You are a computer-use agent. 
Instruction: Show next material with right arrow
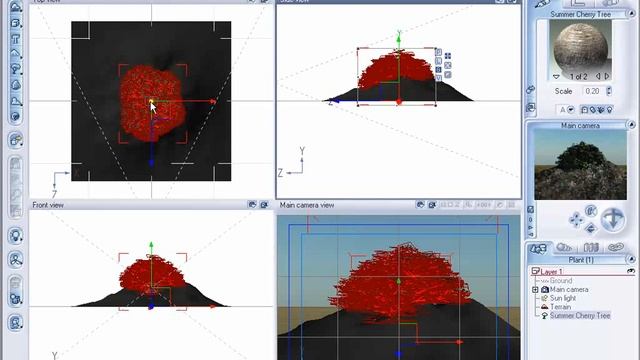(x=607, y=76)
